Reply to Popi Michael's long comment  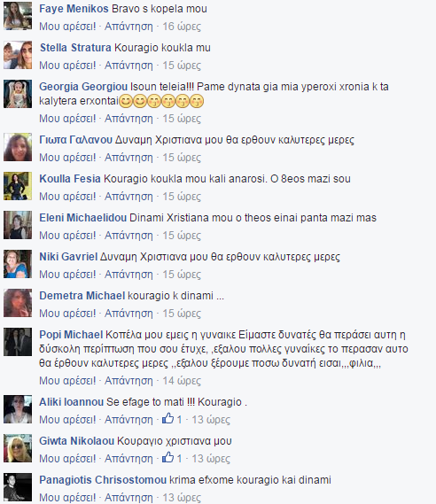(x=128, y=381)
